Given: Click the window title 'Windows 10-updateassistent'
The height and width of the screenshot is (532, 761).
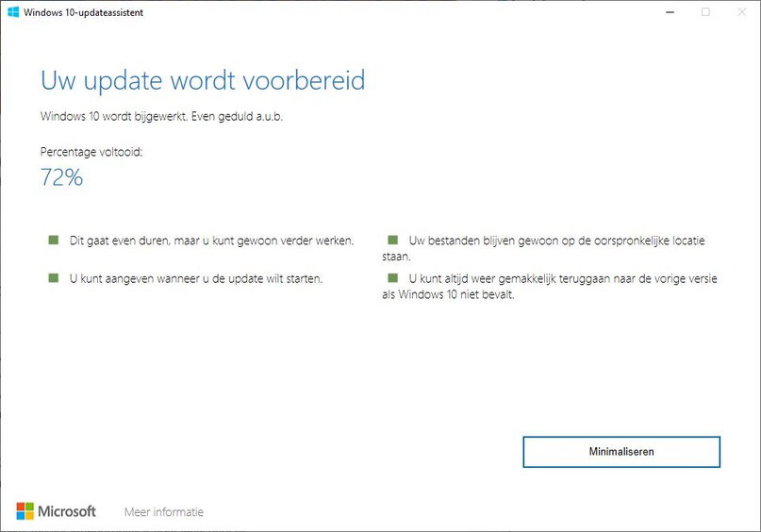Looking at the screenshot, I should tap(84, 12).
